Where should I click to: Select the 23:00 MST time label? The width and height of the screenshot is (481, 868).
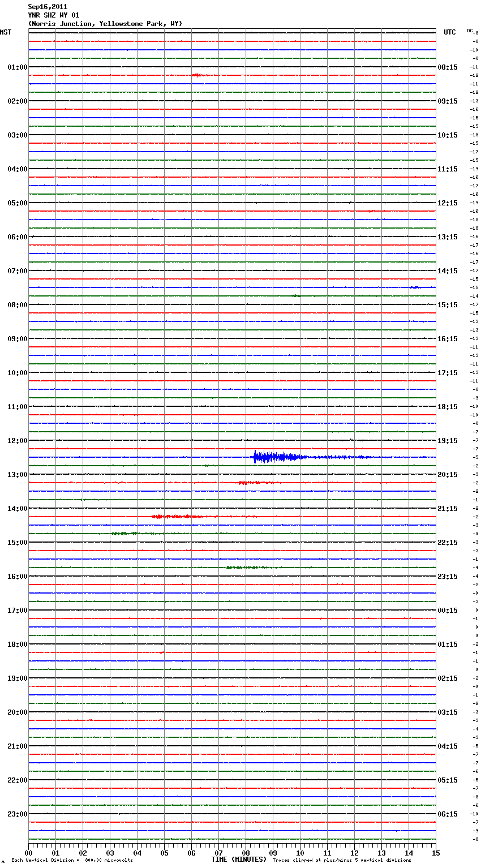[18, 814]
